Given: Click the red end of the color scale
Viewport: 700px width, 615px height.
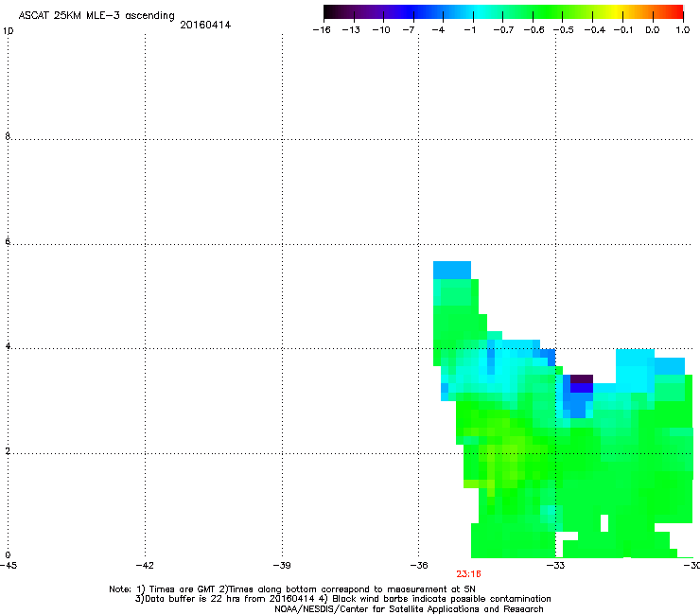Looking at the screenshot, I should (x=676, y=11).
